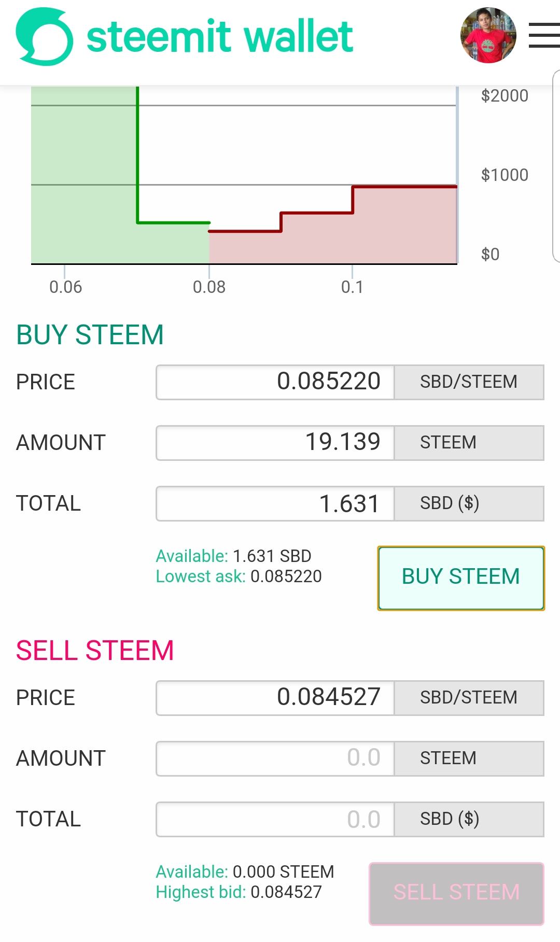Screen dimensions: 560x942
Task: Click the scroll panel at right edge
Action: (x=556, y=166)
